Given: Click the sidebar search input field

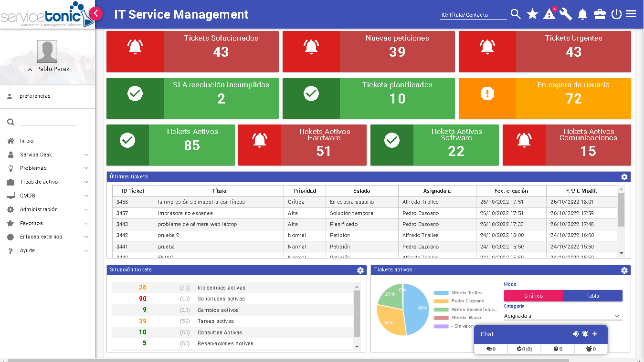Looking at the screenshot, I should [48, 122].
